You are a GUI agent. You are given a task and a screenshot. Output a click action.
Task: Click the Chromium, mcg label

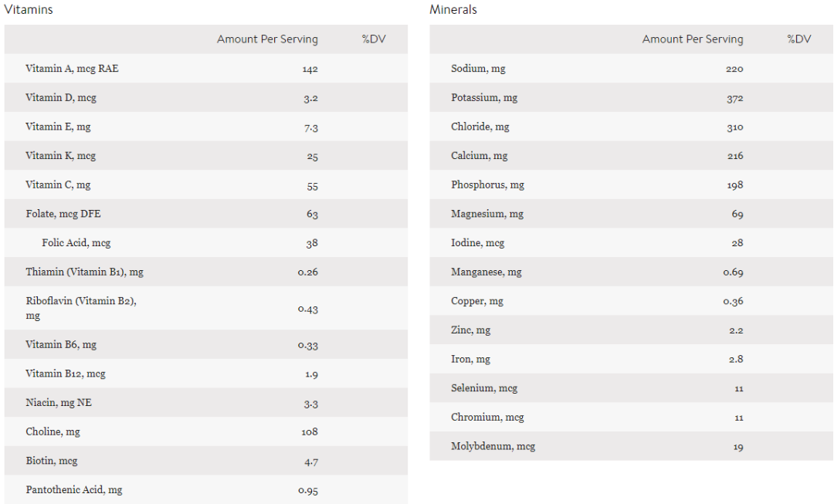pos(487,418)
